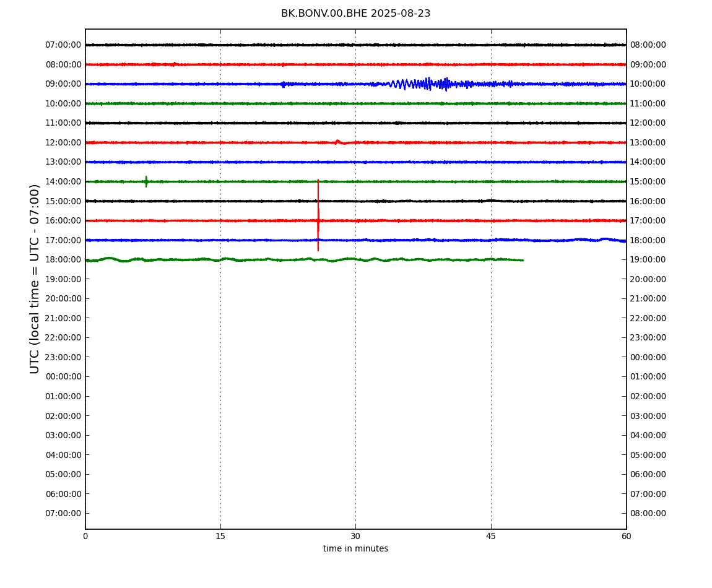Click the left-axis label 21:00:00

[x=64, y=318]
